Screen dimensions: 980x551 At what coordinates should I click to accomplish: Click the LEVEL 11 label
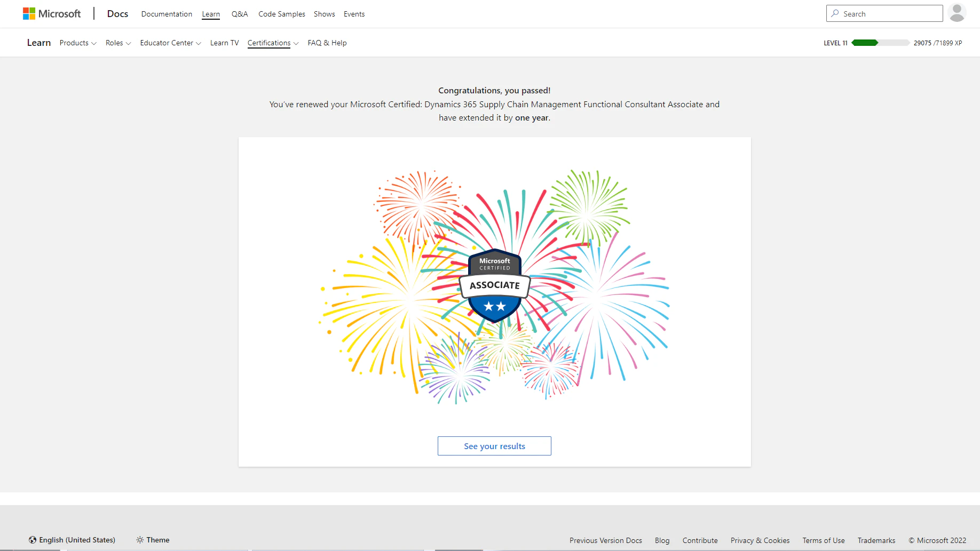pos(835,43)
